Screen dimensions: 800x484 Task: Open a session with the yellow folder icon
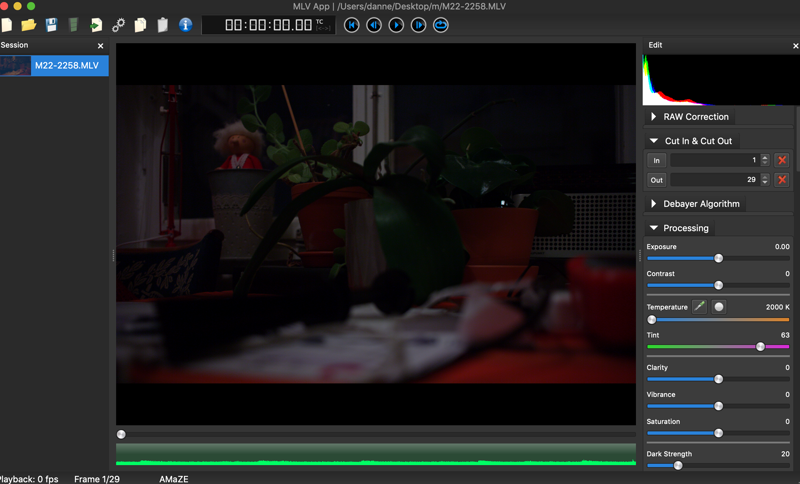pyautogui.click(x=29, y=25)
